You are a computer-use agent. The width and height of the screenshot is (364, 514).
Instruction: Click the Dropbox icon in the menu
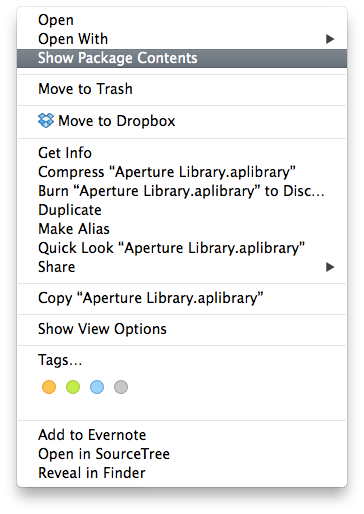(46, 121)
